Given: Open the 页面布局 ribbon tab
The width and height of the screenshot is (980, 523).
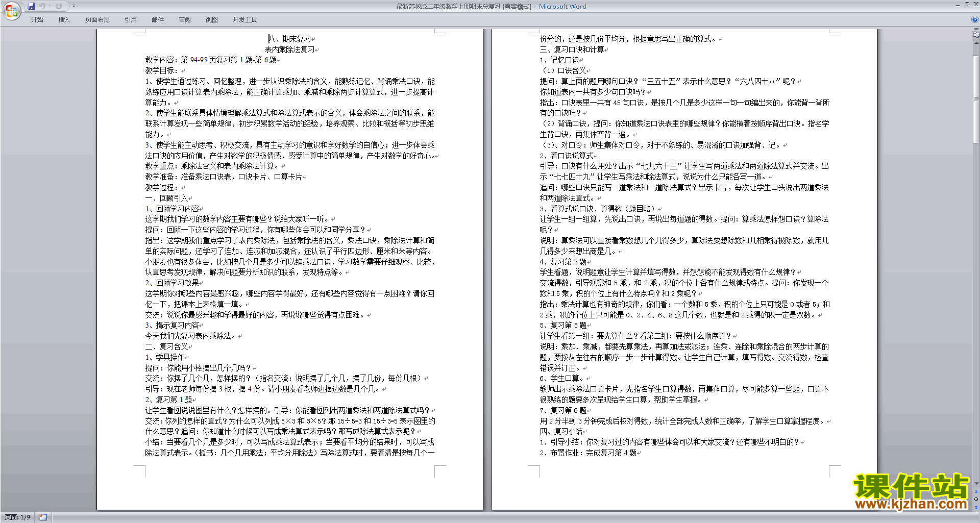Looking at the screenshot, I should pos(97,20).
